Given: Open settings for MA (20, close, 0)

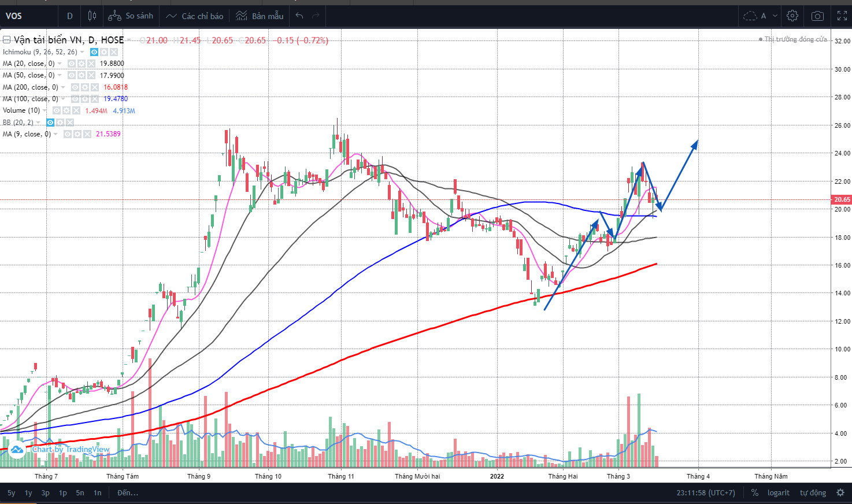Looking at the screenshot, I should 82,64.
